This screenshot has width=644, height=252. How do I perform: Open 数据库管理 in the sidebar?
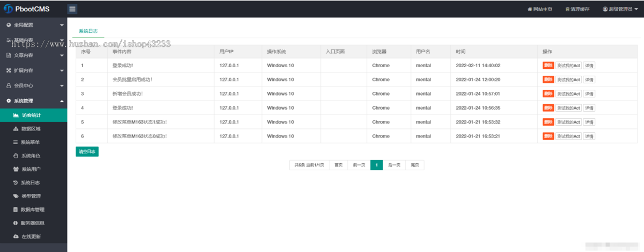pyautogui.click(x=33, y=210)
